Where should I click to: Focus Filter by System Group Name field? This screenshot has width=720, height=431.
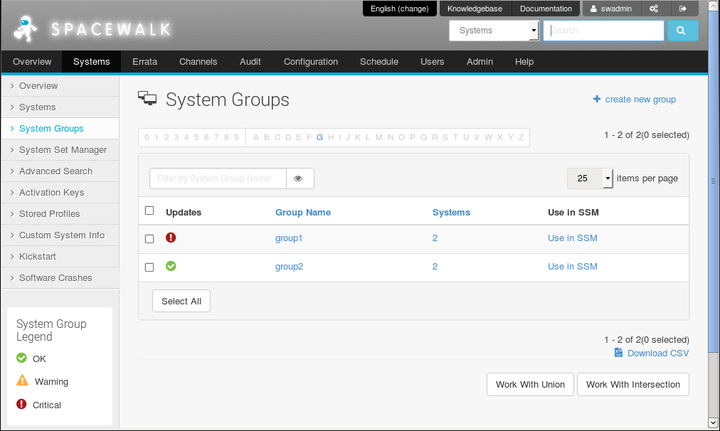[x=218, y=179]
